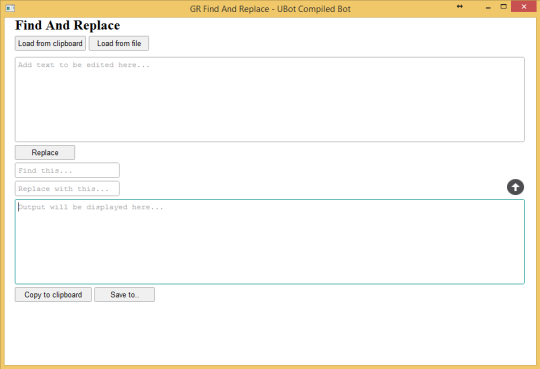
Task: Maximize the GR Find And Replace window
Action: point(503,7)
